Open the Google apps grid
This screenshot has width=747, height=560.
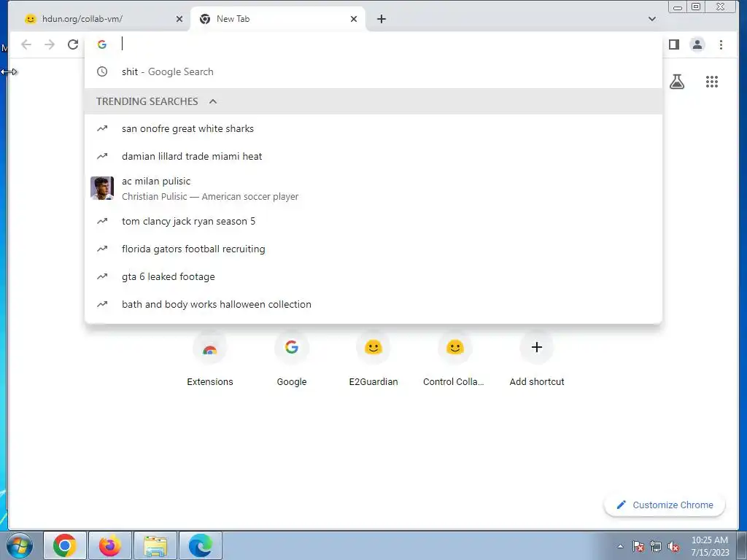[x=712, y=82]
